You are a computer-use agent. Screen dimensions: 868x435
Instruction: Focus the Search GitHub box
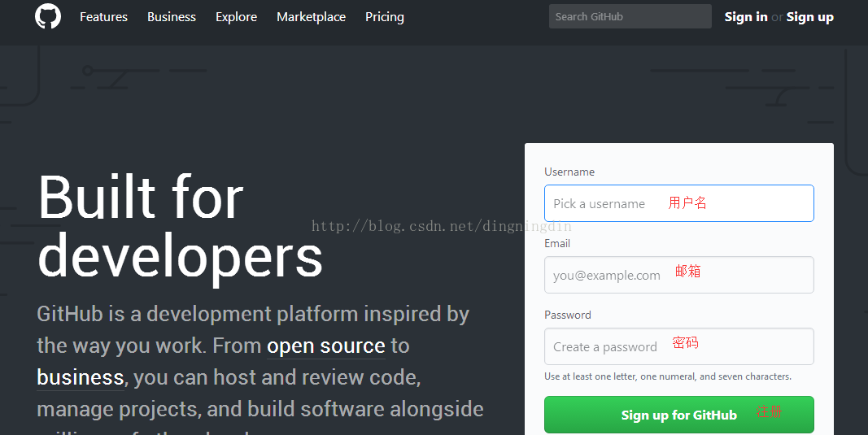[630, 16]
